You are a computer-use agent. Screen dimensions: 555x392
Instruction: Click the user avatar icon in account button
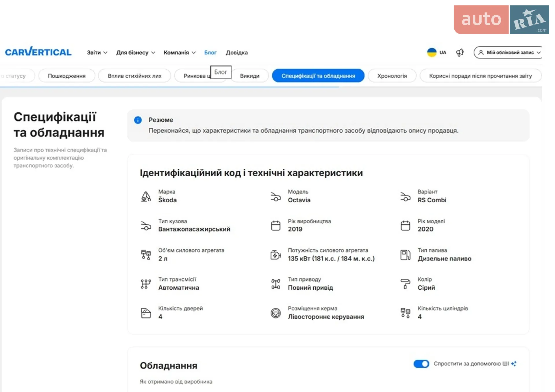click(x=481, y=52)
